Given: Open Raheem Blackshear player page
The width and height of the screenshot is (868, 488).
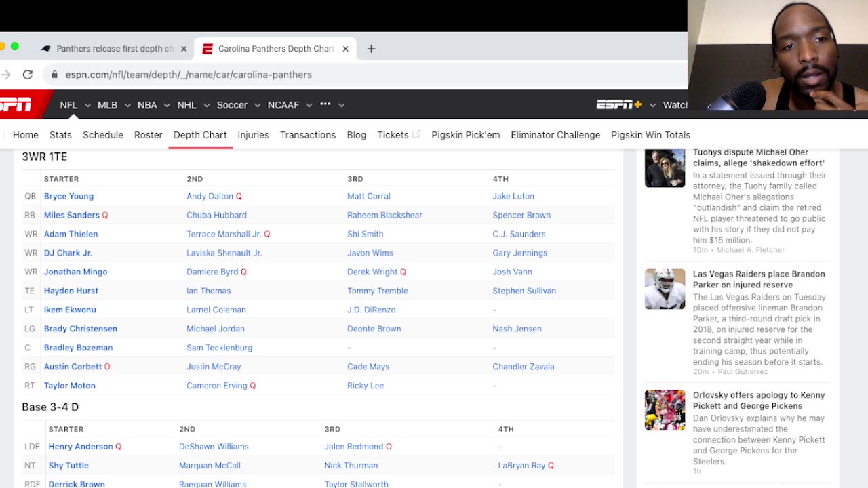Looking at the screenshot, I should (x=384, y=215).
